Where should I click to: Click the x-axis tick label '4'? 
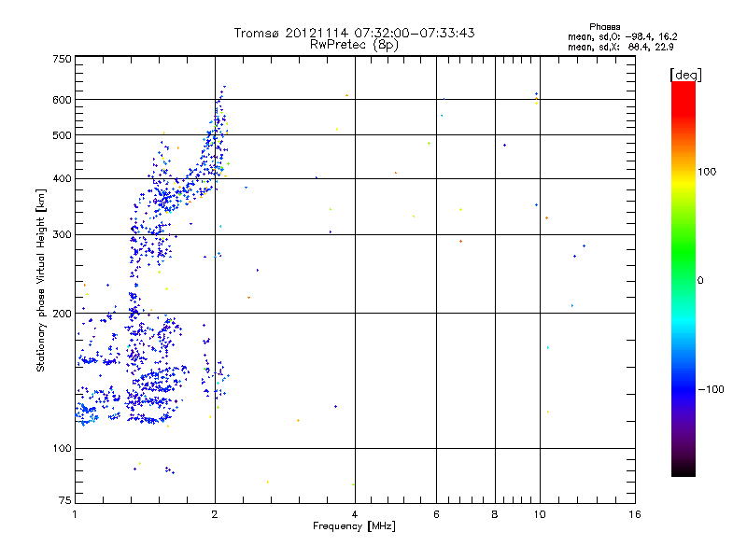[355, 514]
